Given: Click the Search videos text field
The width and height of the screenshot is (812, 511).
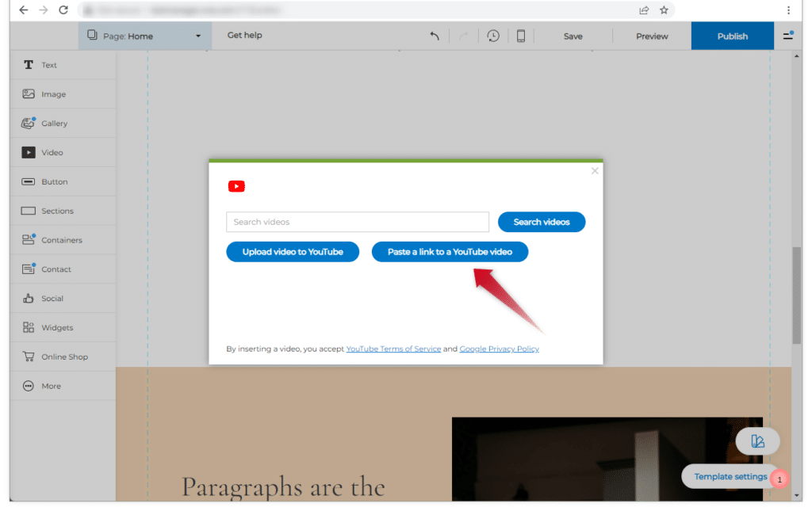Looking at the screenshot, I should pyautogui.click(x=357, y=222).
